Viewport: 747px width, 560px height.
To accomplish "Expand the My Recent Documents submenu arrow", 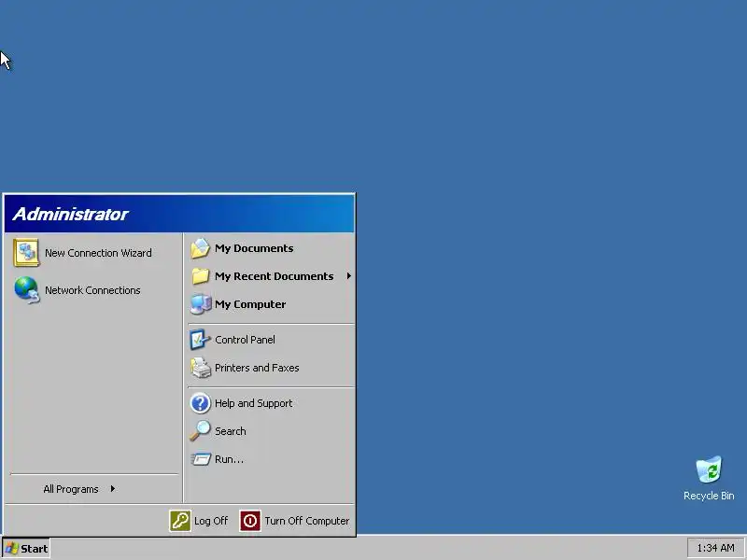I will tap(348, 275).
